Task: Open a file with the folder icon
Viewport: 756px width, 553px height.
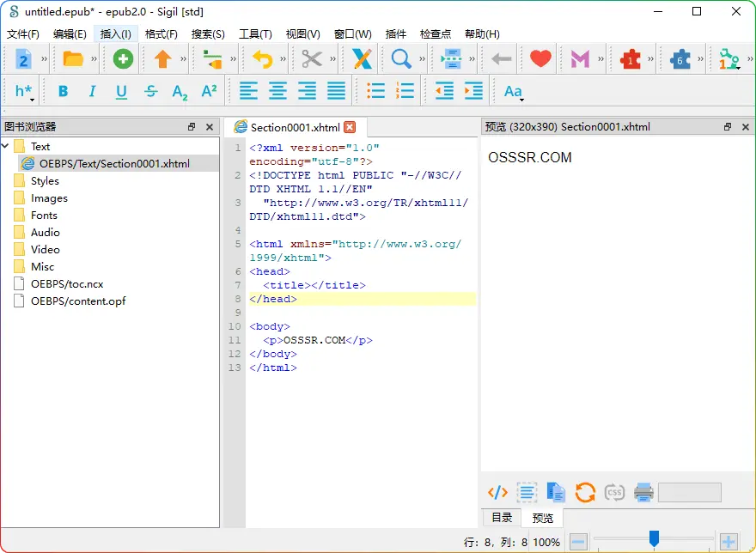Action: [73, 59]
